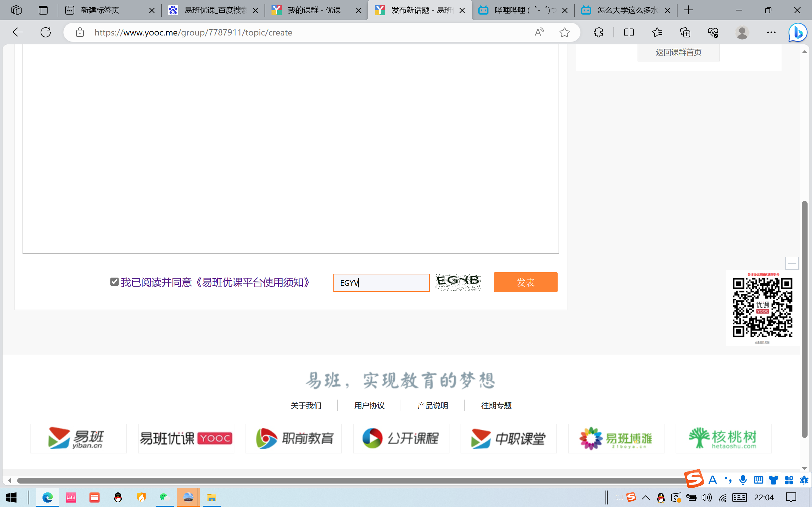Toggle the vertical tabs button
812x507 pixels.
(x=43, y=10)
